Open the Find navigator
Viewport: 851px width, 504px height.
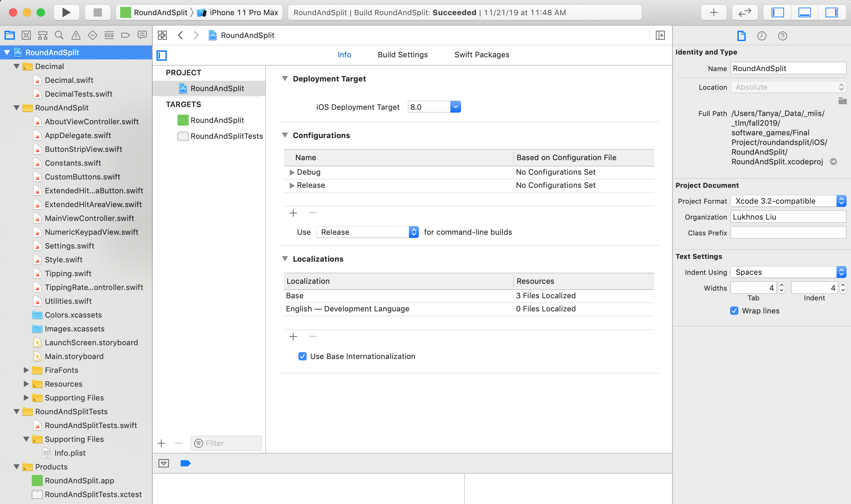click(59, 35)
